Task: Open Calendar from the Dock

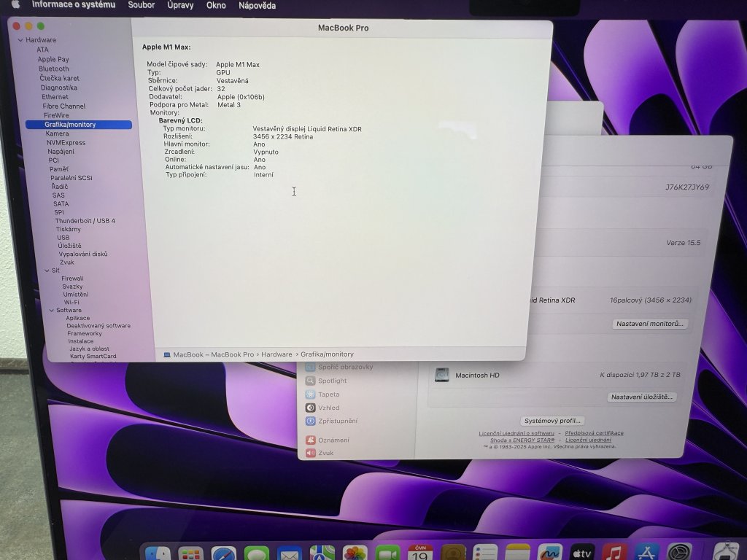Action: click(420, 553)
